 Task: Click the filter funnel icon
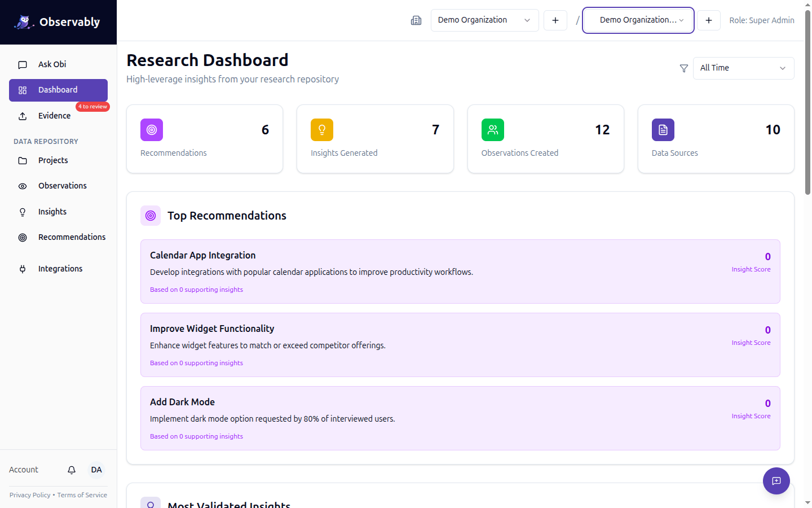click(x=683, y=68)
